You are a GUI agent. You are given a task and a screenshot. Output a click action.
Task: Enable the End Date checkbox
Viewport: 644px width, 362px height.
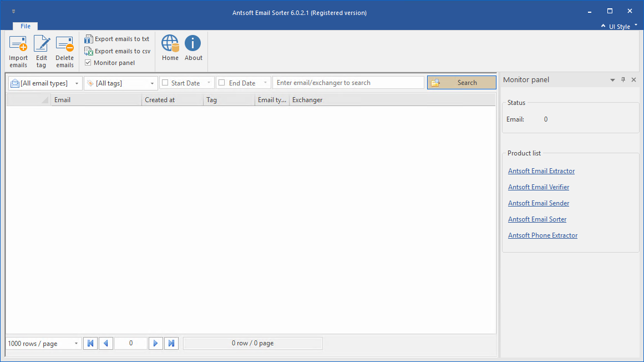click(222, 83)
